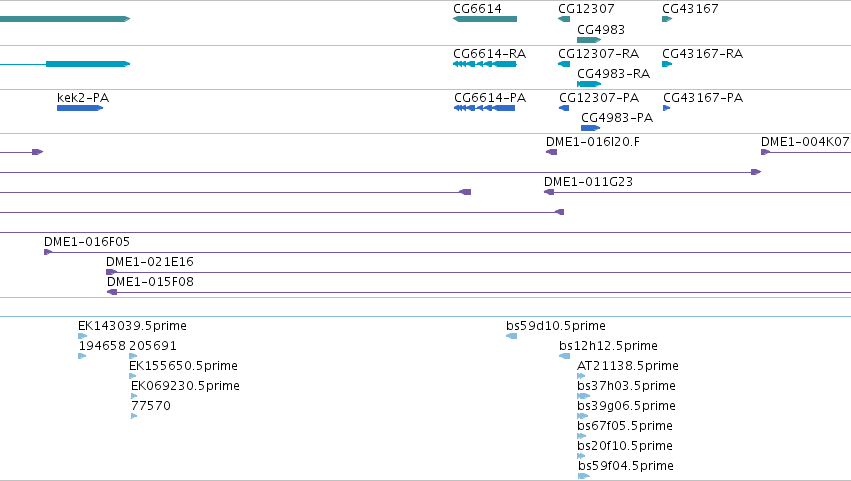Select the CG12307 gene glyph
Screen dimensions: 851x481
(564, 19)
